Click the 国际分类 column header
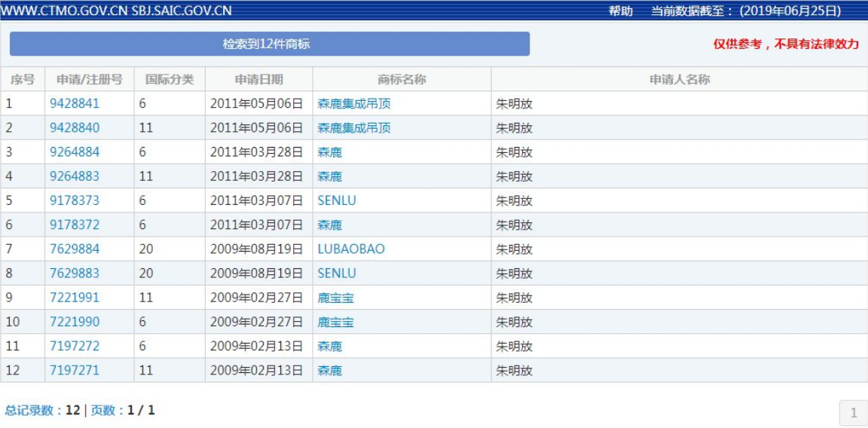Viewport: 868px width, 428px height. click(x=170, y=79)
